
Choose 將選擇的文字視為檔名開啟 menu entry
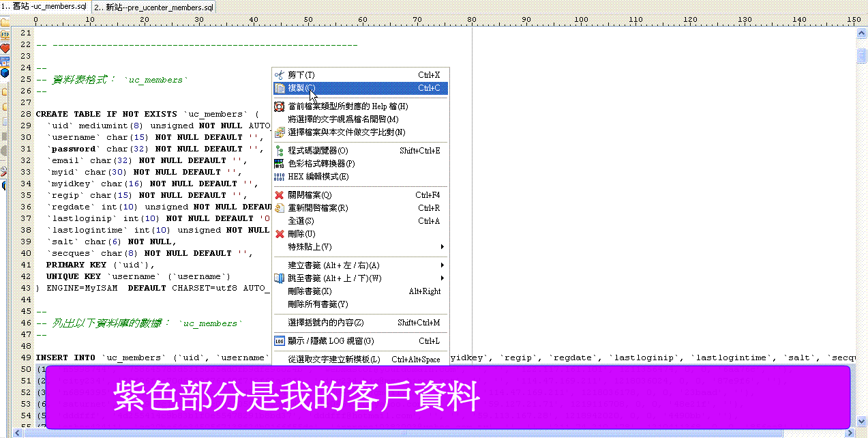pyautogui.click(x=360, y=119)
